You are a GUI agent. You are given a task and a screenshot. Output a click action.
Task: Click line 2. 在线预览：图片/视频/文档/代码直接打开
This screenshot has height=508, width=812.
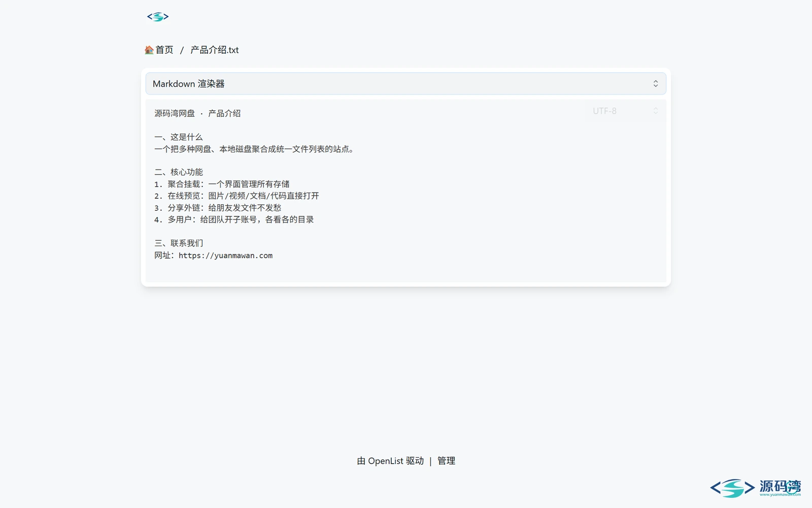tap(236, 196)
